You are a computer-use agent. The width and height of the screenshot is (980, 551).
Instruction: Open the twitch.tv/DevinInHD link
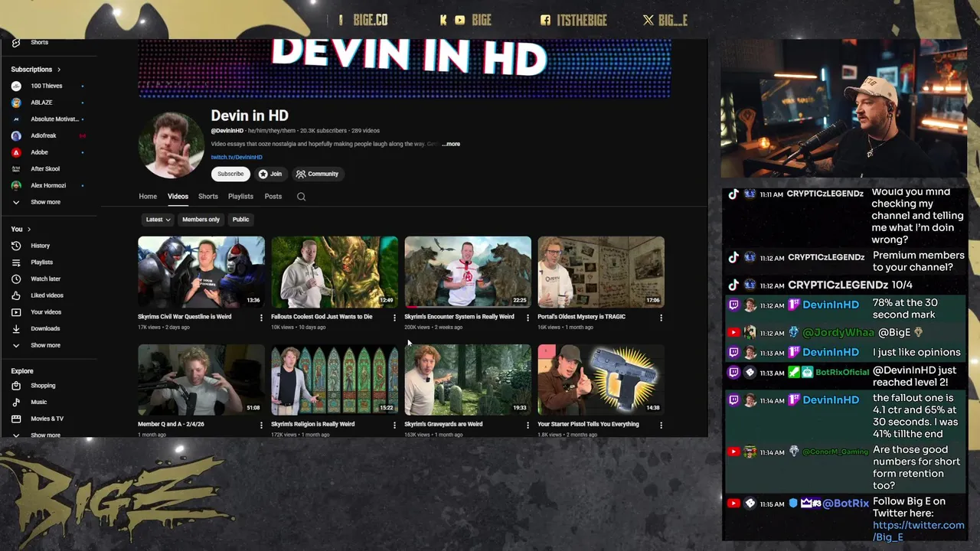tap(237, 158)
